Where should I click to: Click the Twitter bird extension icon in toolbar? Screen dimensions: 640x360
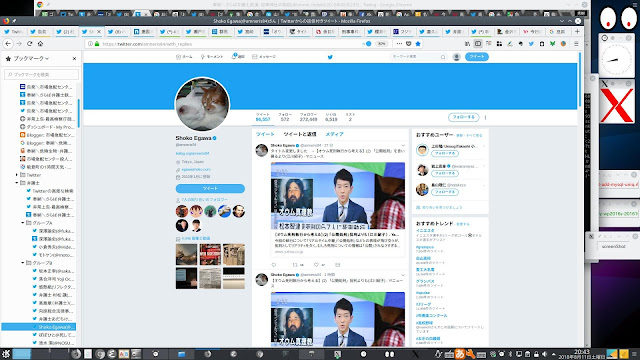[x=531, y=44]
